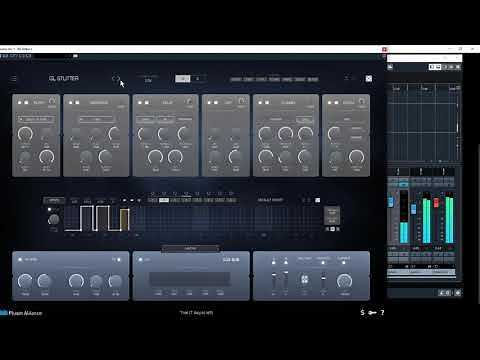Click the four-dot pad icon in the output panel
Viewport: 480px width, 360px height.
(x=304, y=279)
